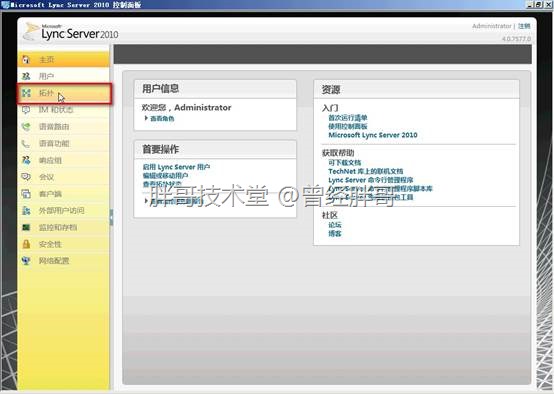The width and height of the screenshot is (554, 394).
Task: Click the 安全性 padlock icon
Action: coord(26,244)
